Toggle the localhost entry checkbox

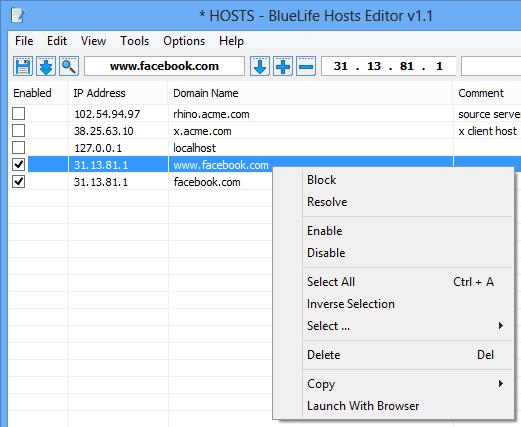18,147
